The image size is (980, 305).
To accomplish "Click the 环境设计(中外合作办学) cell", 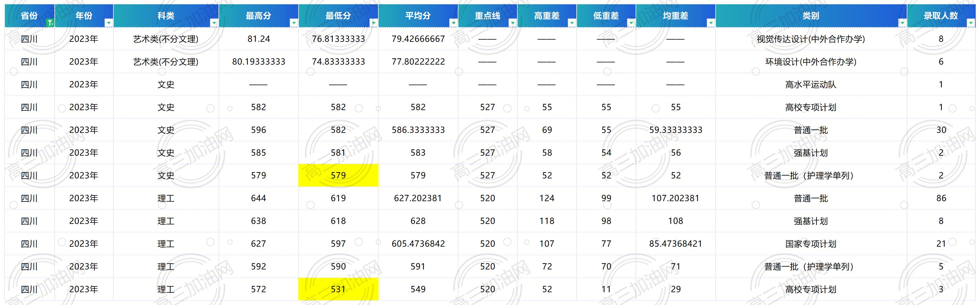I will pyautogui.click(x=811, y=61).
